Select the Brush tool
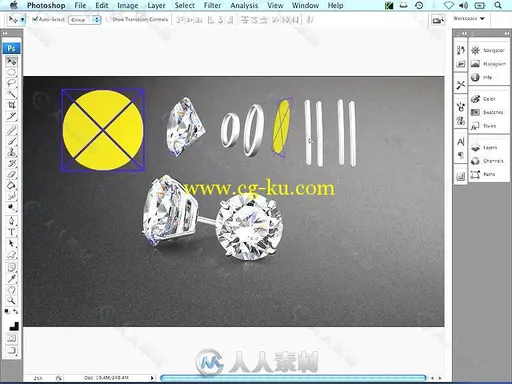Viewport: 512px width, 384px height. (x=11, y=141)
